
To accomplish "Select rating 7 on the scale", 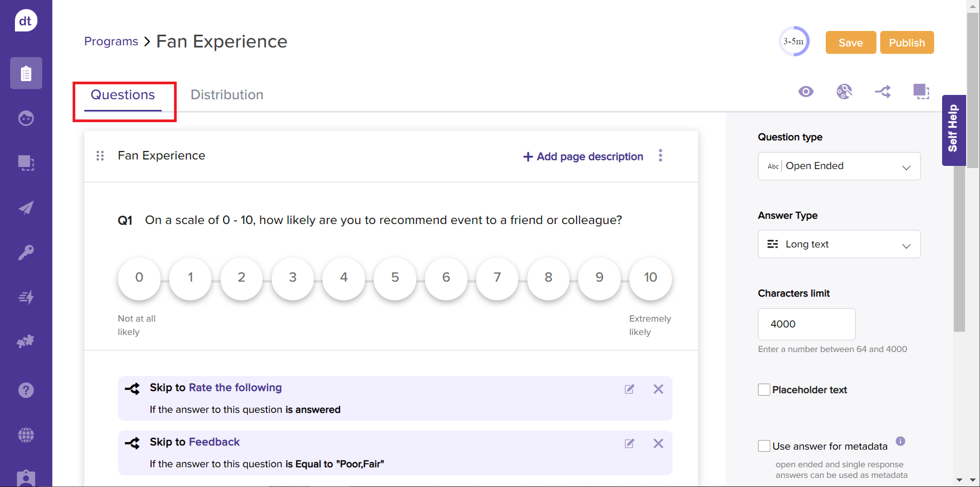I will [x=497, y=278].
